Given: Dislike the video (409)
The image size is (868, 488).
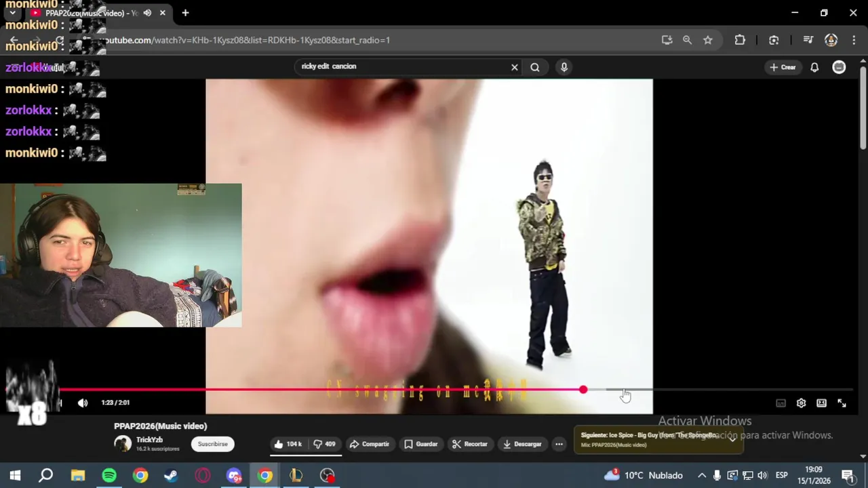Looking at the screenshot, I should [324, 444].
